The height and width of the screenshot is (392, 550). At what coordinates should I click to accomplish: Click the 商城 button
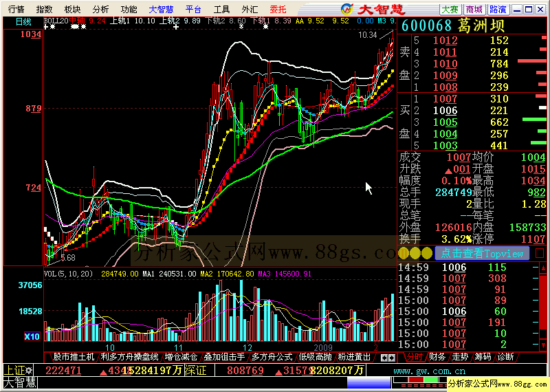(474, 10)
